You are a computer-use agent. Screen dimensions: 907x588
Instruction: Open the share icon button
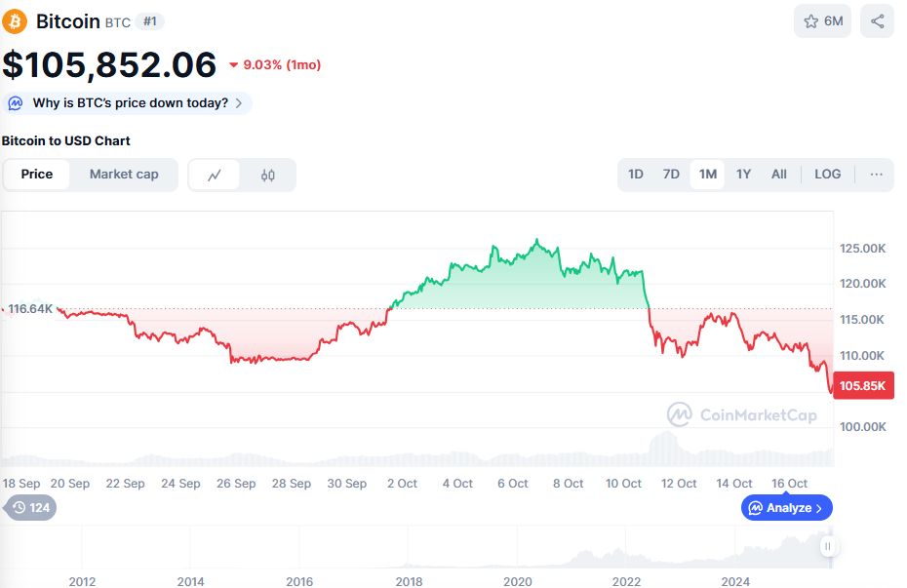point(877,21)
